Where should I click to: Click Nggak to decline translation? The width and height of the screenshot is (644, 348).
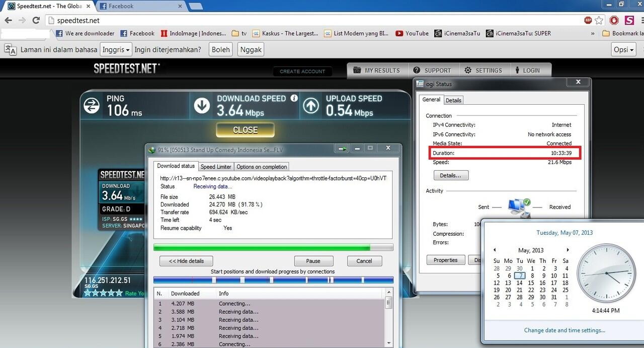coord(251,49)
